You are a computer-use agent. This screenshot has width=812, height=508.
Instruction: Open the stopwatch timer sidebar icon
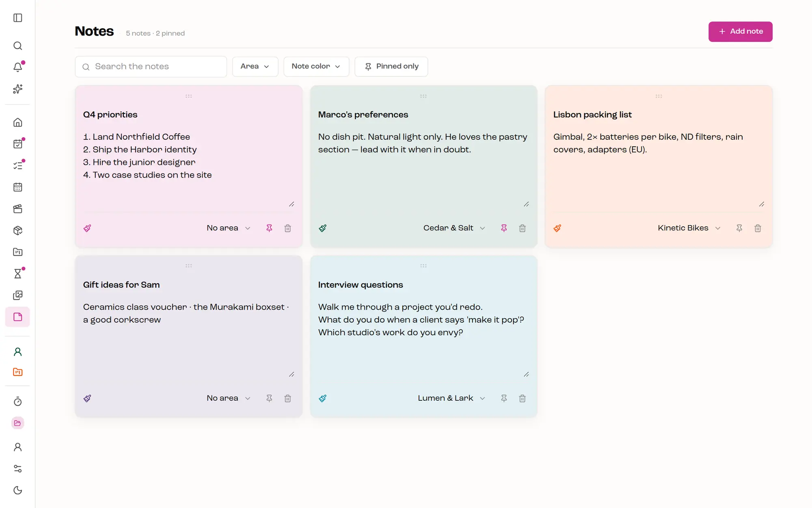(x=17, y=402)
